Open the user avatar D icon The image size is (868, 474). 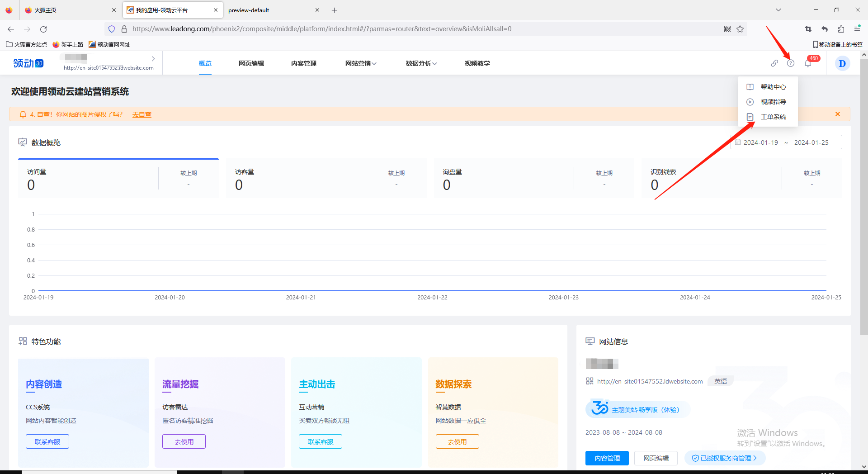click(x=842, y=63)
